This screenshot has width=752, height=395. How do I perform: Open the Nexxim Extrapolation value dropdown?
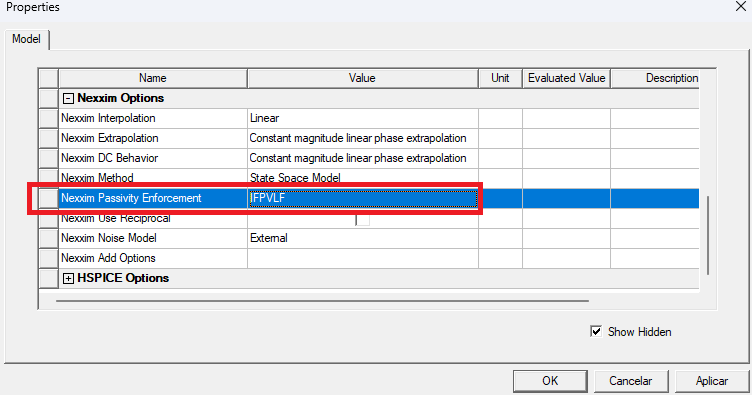363,139
